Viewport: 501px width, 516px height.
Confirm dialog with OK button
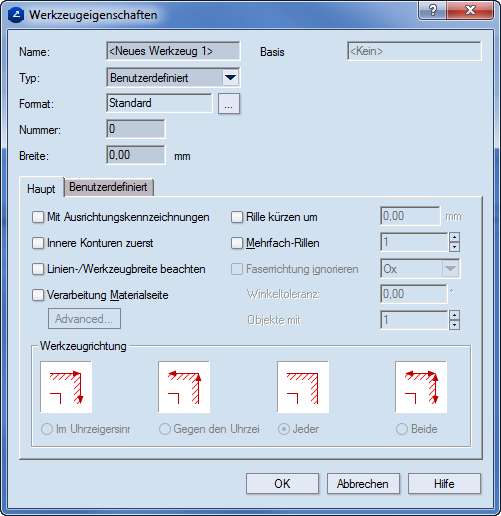tap(282, 483)
